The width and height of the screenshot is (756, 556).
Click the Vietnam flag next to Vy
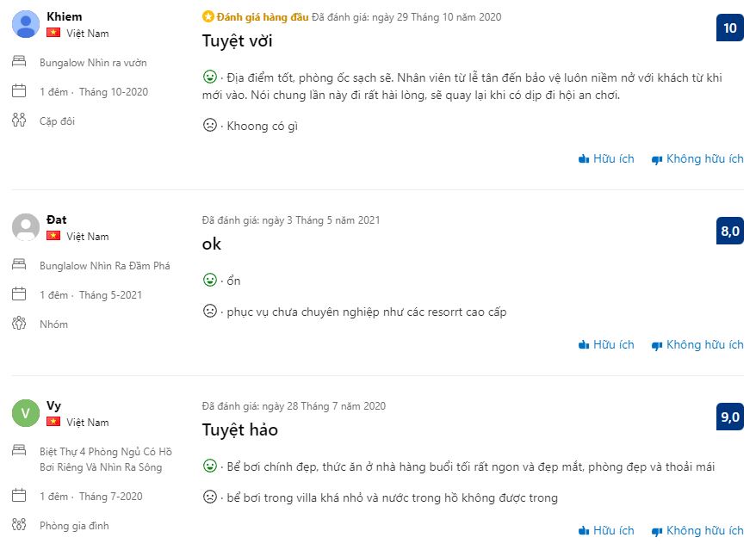tap(53, 422)
